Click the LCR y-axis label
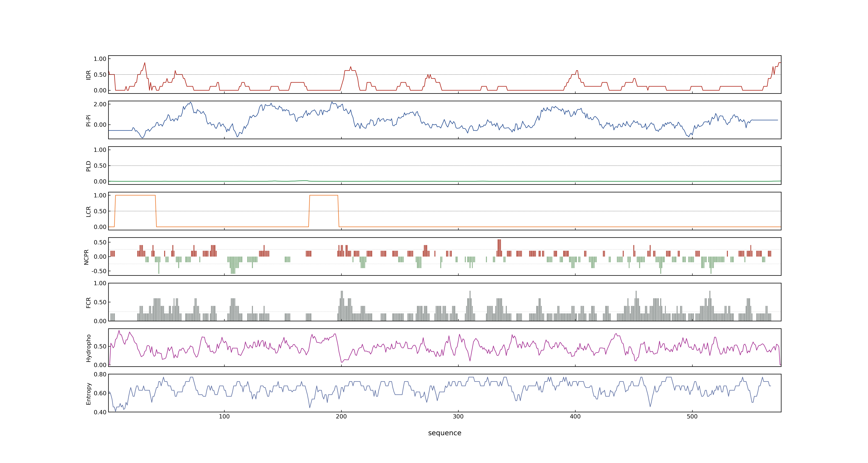The image size is (868, 463). [89, 211]
